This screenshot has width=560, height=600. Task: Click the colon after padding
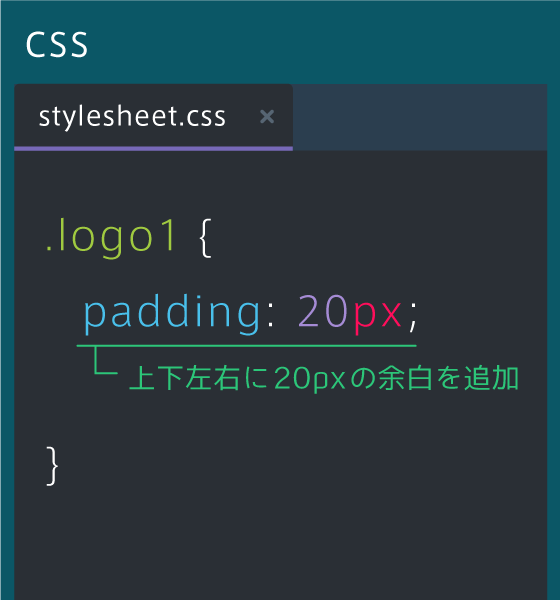click(x=271, y=318)
